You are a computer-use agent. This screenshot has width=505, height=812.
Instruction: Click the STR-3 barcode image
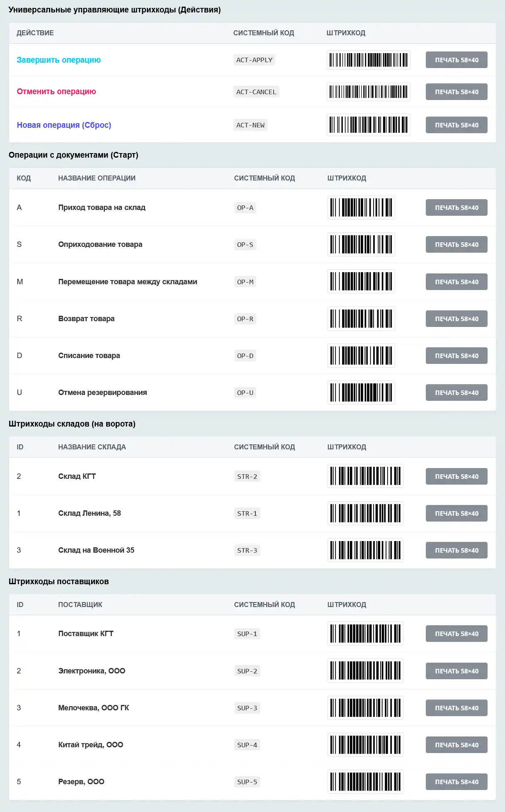(x=365, y=550)
